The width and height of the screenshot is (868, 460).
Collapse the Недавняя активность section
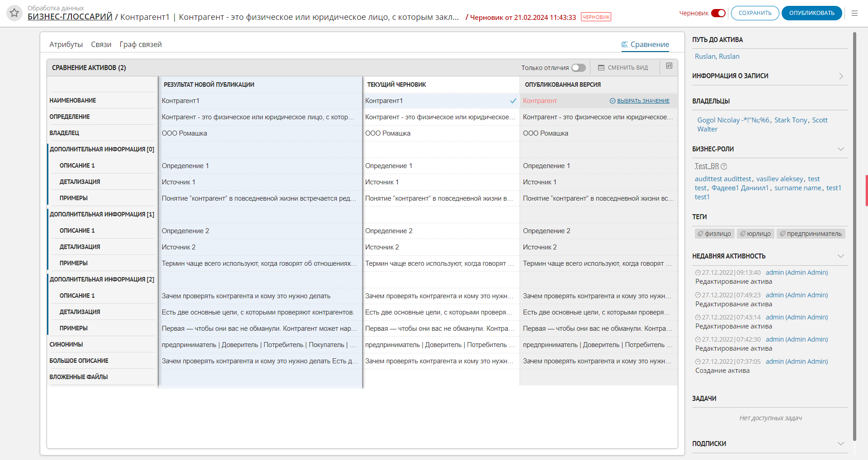tap(841, 256)
